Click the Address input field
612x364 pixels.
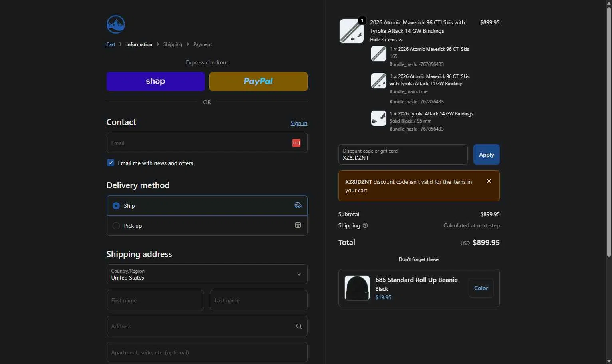click(x=207, y=326)
